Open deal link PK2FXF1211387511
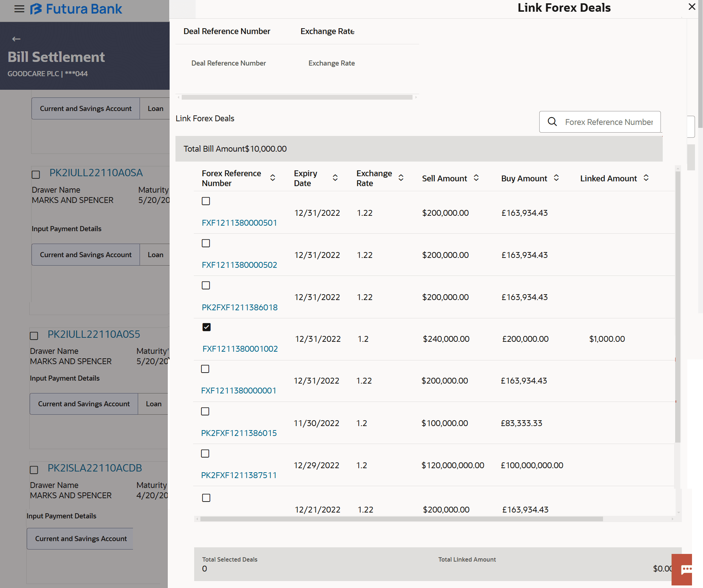The height and width of the screenshot is (588, 703). click(x=239, y=475)
